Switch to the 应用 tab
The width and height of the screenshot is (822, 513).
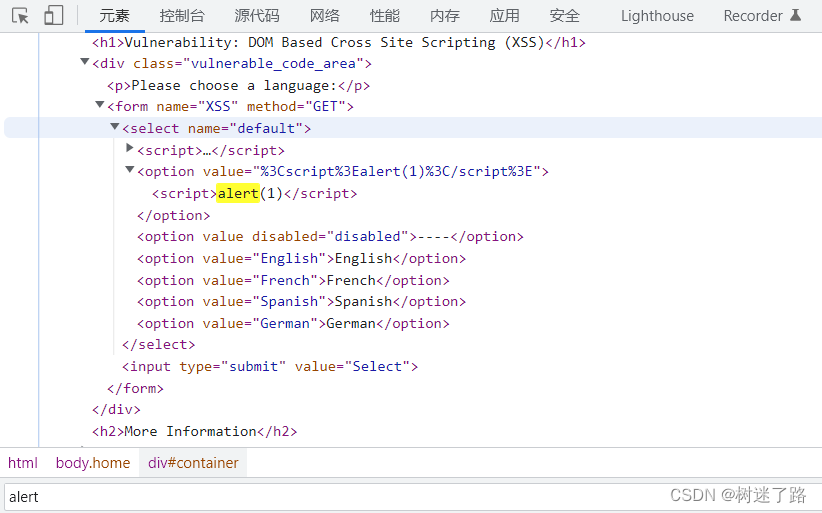504,16
